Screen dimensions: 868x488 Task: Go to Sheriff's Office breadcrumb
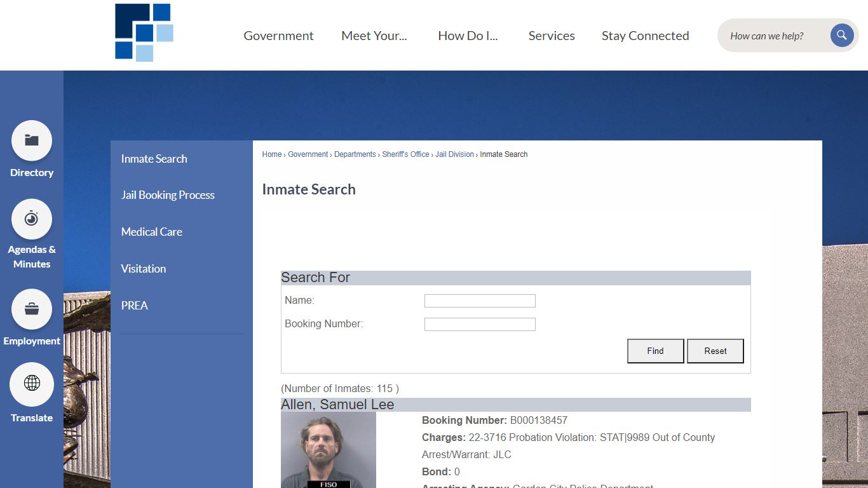click(405, 154)
